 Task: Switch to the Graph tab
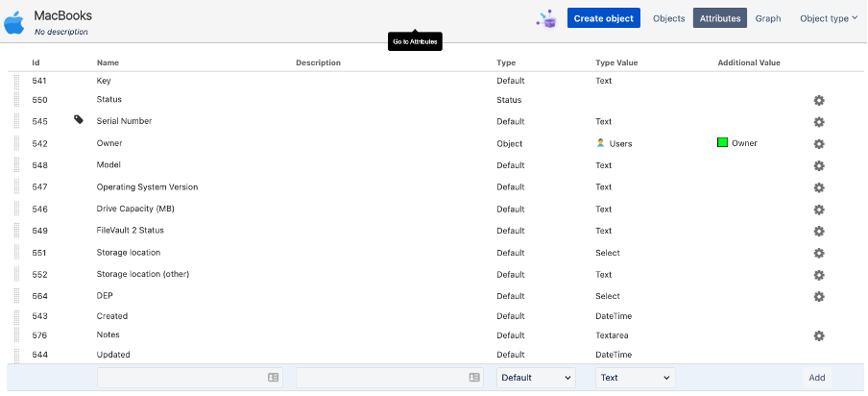pyautogui.click(x=768, y=18)
